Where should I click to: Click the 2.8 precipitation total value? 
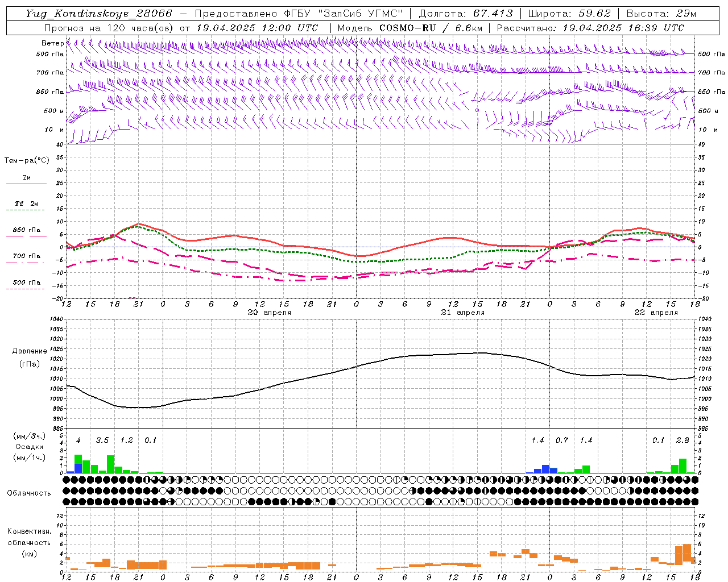tap(682, 440)
